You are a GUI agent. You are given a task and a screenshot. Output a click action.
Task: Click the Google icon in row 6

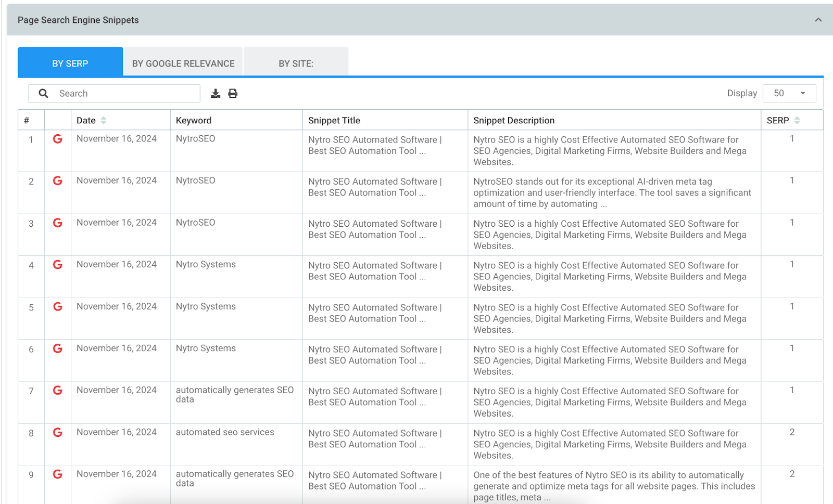click(58, 348)
